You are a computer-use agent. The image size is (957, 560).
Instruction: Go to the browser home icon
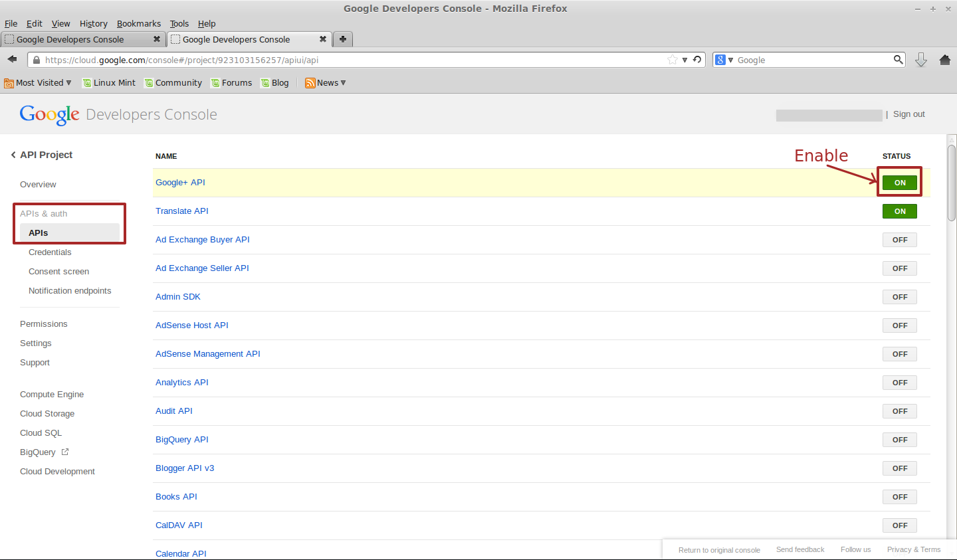(945, 60)
